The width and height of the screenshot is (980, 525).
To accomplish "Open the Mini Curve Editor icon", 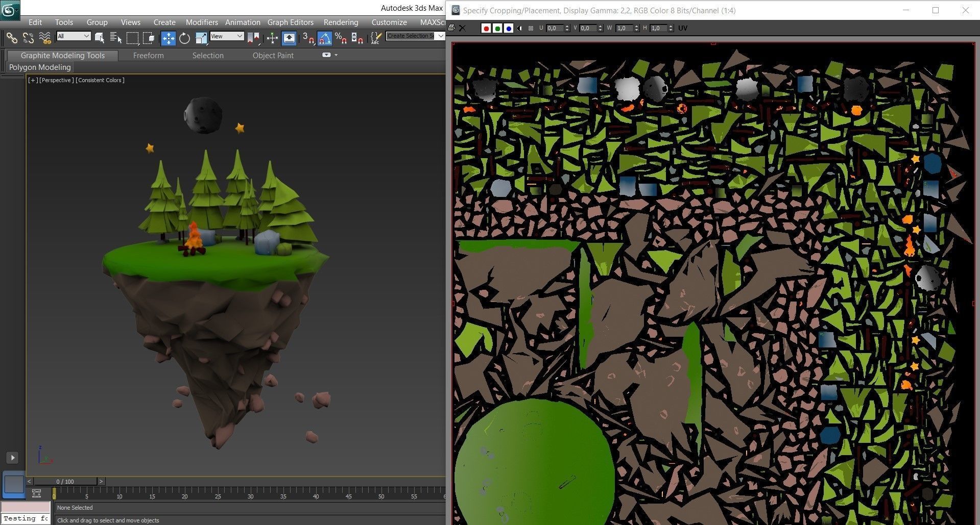I will (36, 493).
